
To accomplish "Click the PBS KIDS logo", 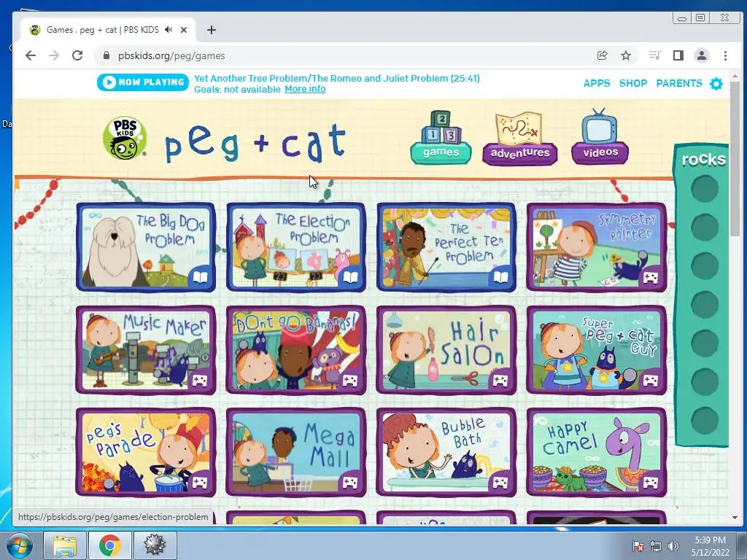I will coord(124,138).
